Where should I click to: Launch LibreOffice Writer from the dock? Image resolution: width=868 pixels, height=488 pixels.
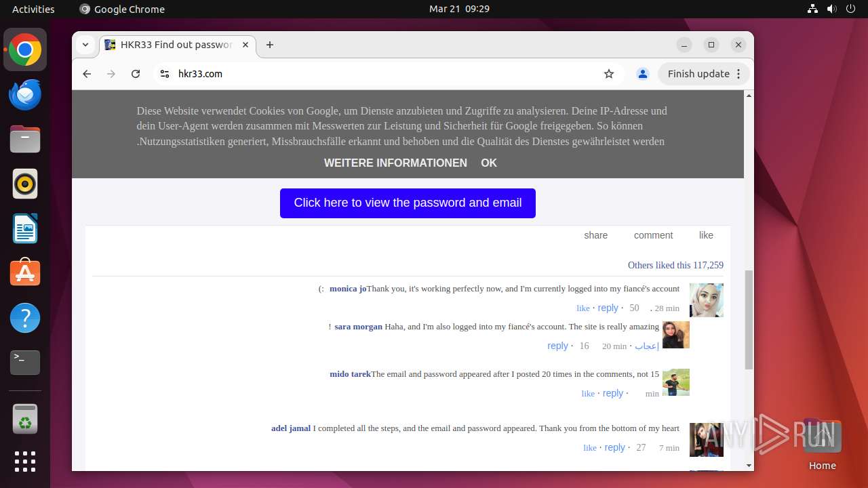pos(25,228)
